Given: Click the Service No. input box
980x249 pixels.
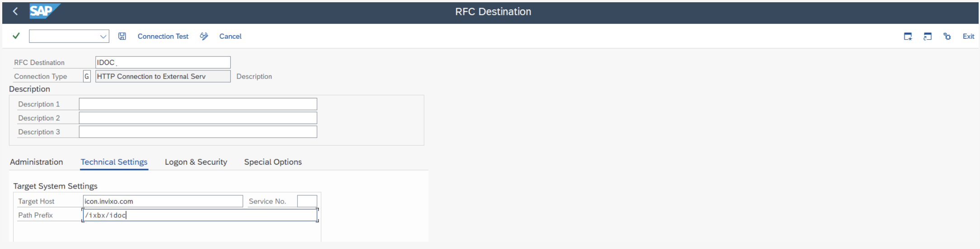Looking at the screenshot, I should pos(307,201).
